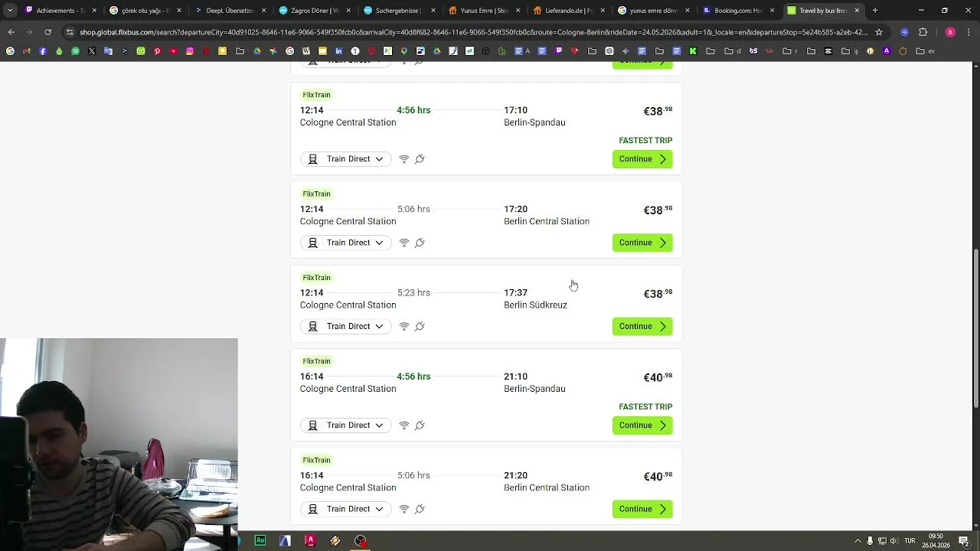Continue with 17:10 Berlin-Spandau fastest trip
The image size is (980, 551).
[x=642, y=159]
